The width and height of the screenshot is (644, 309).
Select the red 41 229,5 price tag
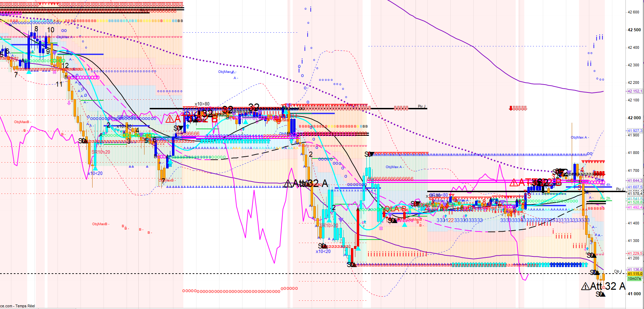635,253
